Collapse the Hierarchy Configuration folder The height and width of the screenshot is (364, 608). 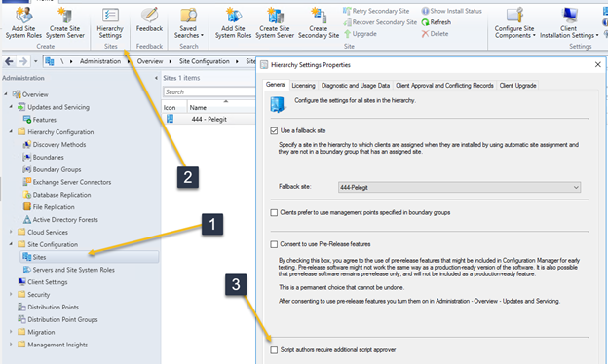pyautogui.click(x=11, y=132)
